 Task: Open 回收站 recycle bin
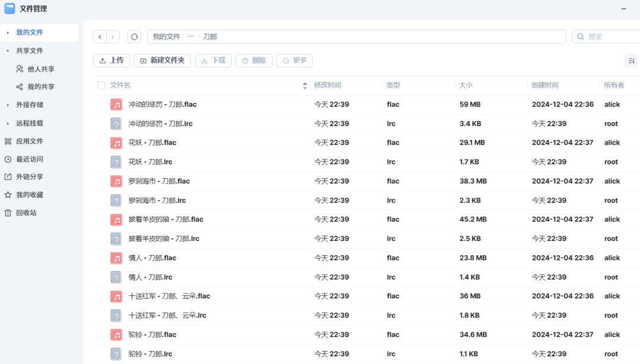[x=26, y=212]
